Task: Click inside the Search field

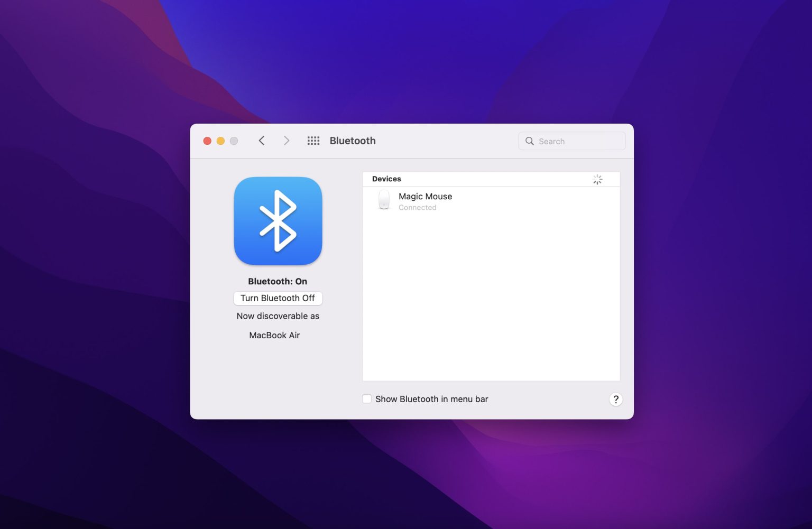Action: 571,141
